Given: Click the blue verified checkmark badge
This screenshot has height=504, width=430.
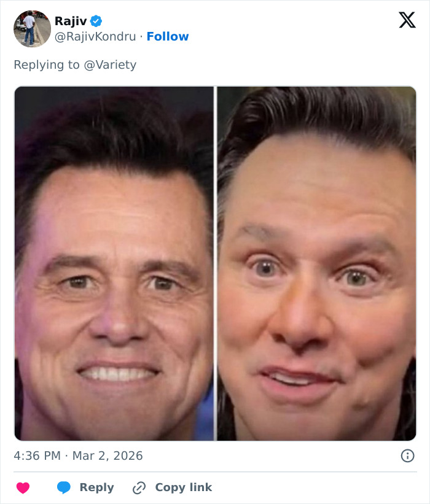Looking at the screenshot, I should (x=96, y=20).
